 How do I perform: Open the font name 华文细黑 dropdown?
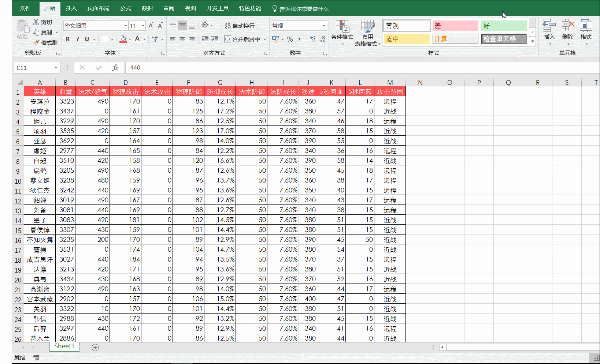[x=126, y=26]
